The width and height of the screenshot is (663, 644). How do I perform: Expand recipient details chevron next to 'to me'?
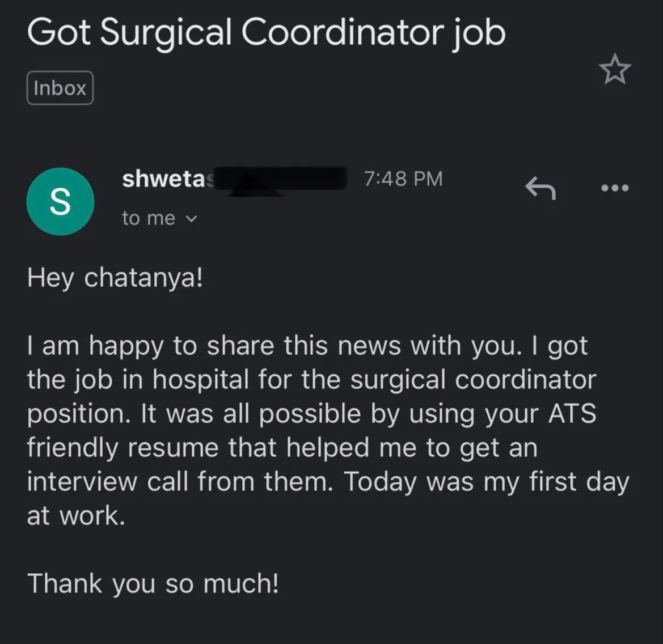coord(192,218)
